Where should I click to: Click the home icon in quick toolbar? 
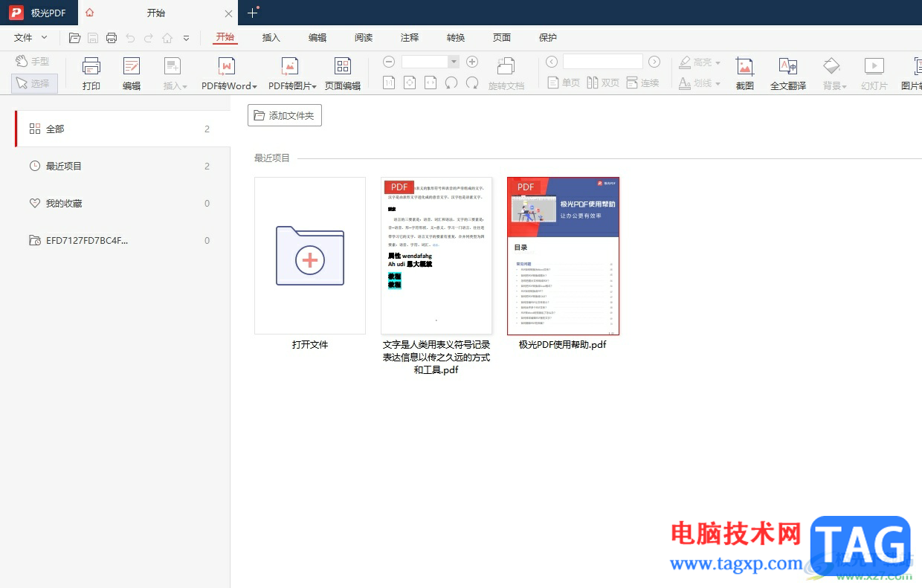[167, 38]
